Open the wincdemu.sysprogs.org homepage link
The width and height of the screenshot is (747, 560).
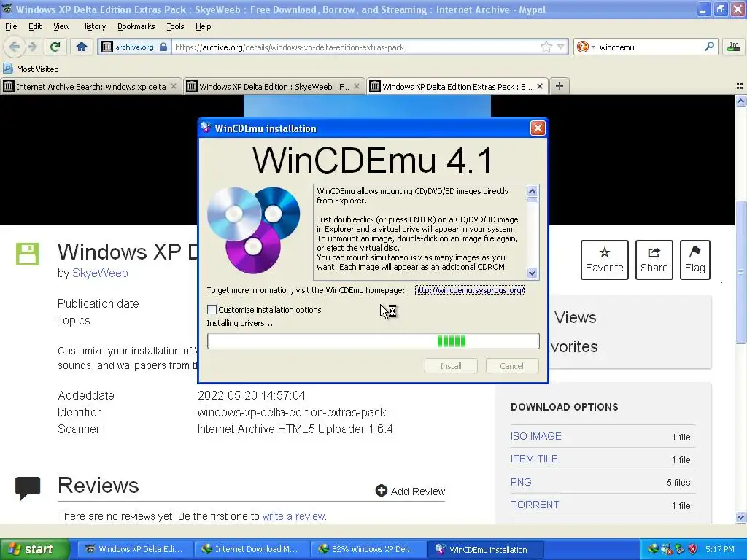(x=469, y=290)
